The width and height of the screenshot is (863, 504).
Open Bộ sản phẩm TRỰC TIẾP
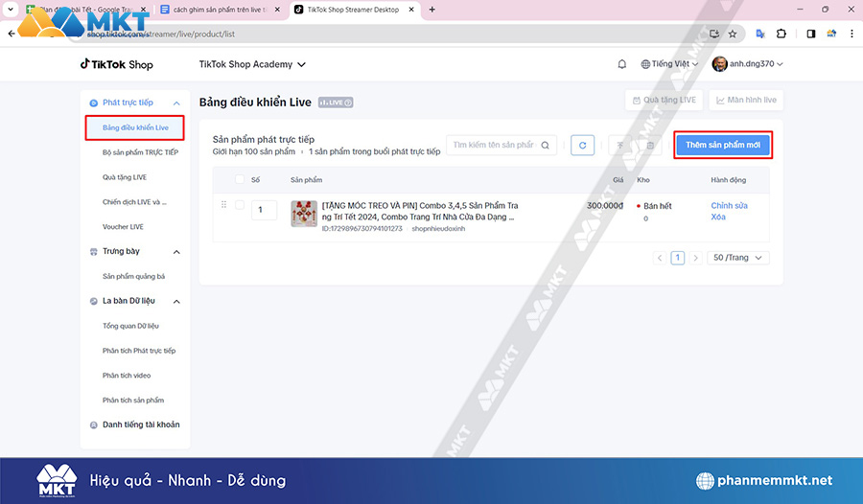pyautogui.click(x=140, y=152)
